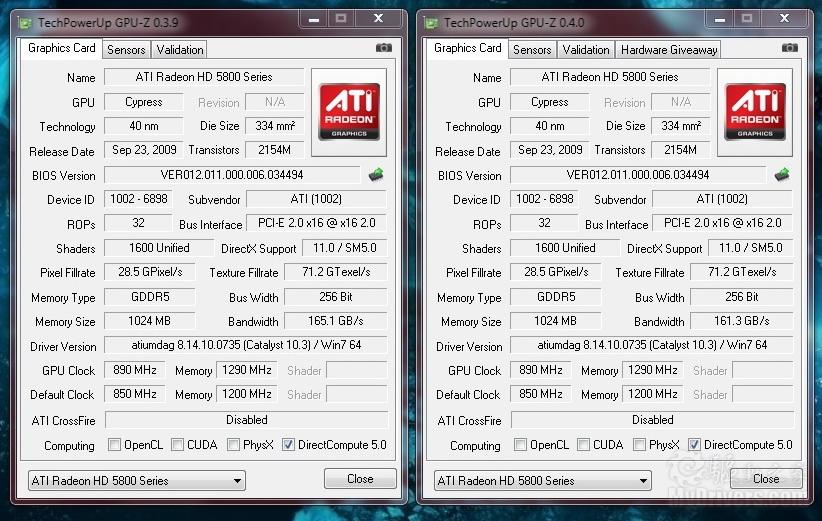
Task: Open Hardware Giveaway tab in GPU-Z 0.4.0
Action: click(668, 50)
